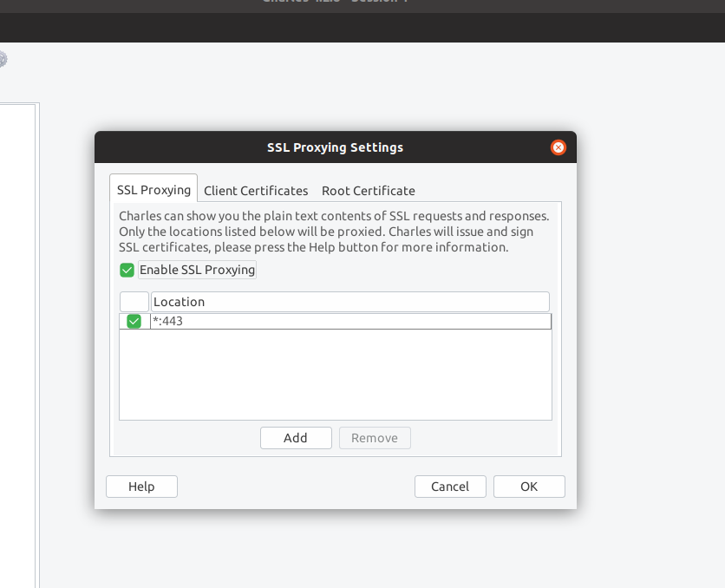Toggle the *:443 location checkbox
The height and width of the screenshot is (588, 725).
pos(134,321)
